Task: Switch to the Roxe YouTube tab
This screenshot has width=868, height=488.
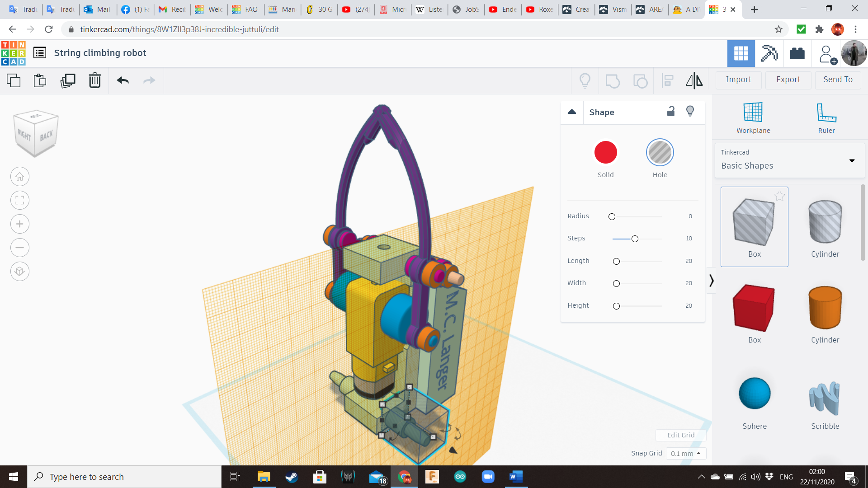Action: coord(541,9)
